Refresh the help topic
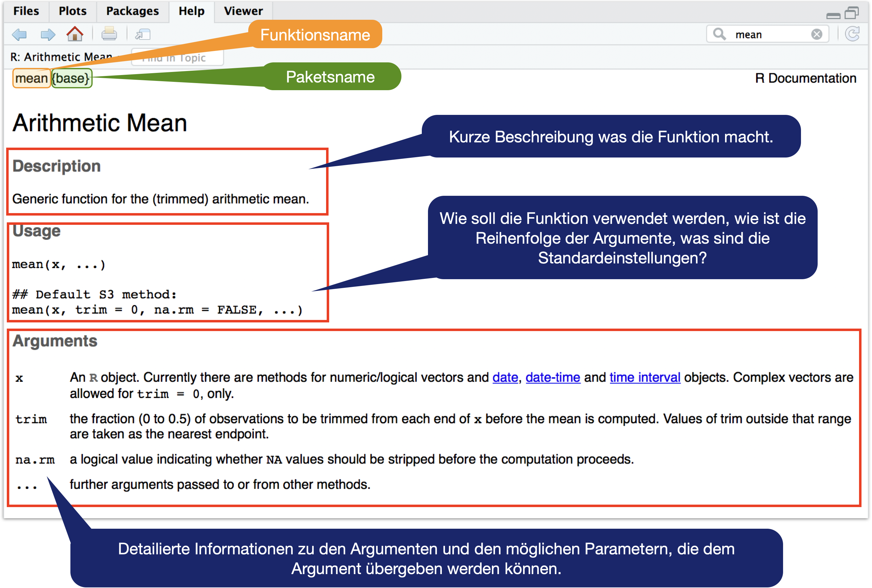 pyautogui.click(x=853, y=34)
